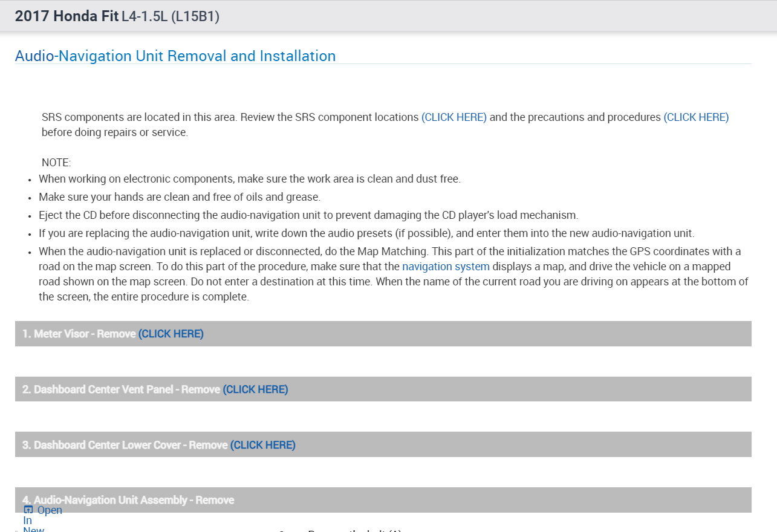Select '2. Dashboard Center Vent Panel - Remove' heading
The image size is (777, 532).
click(x=121, y=389)
